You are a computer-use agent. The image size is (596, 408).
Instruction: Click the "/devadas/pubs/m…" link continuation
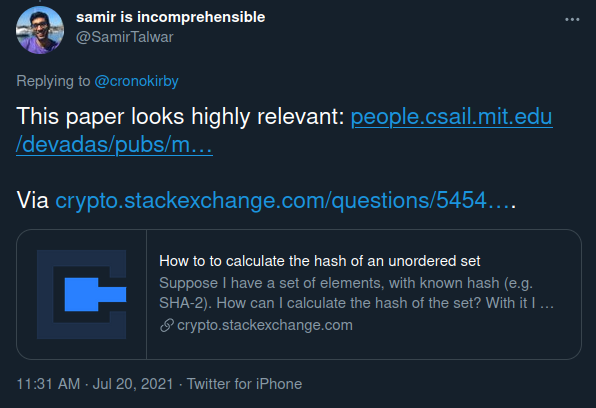pos(114,144)
